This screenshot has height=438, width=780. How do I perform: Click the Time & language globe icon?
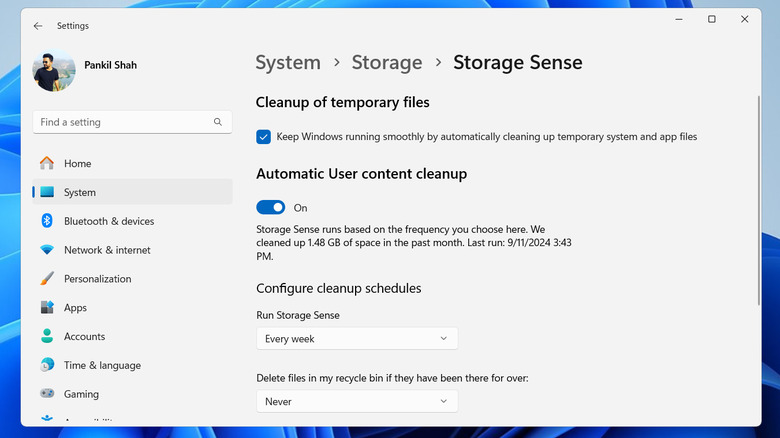pos(47,366)
